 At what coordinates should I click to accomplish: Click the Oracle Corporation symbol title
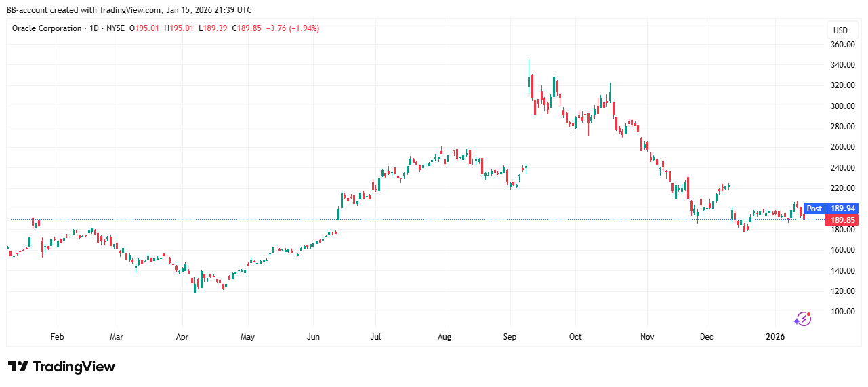(x=47, y=28)
